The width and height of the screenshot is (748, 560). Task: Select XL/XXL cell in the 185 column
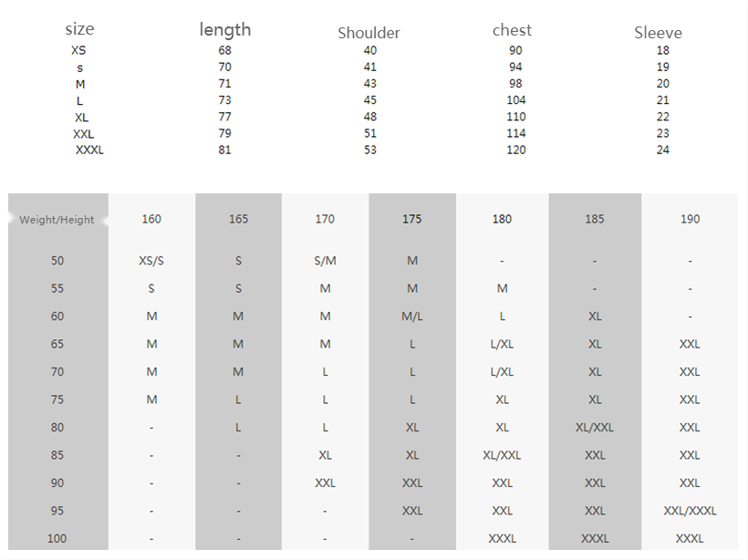[x=595, y=428]
